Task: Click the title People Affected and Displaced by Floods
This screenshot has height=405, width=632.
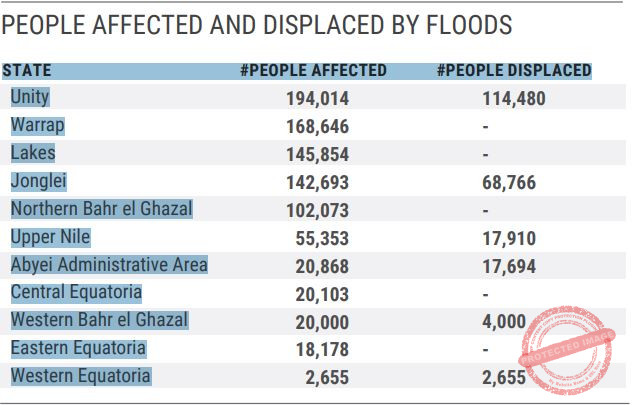Action: coord(257,25)
